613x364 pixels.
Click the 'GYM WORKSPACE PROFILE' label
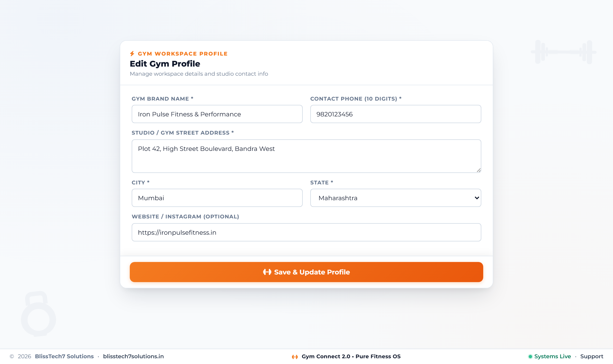[183, 54]
